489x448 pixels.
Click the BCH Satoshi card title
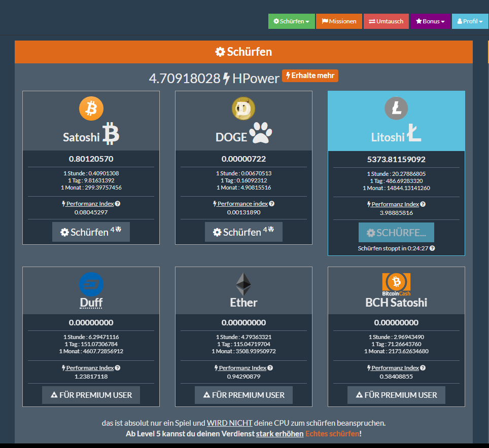[396, 303]
